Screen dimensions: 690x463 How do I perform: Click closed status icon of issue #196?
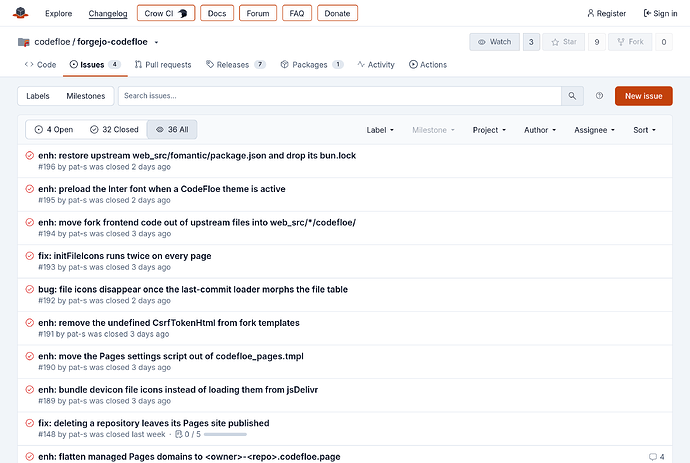click(29, 155)
